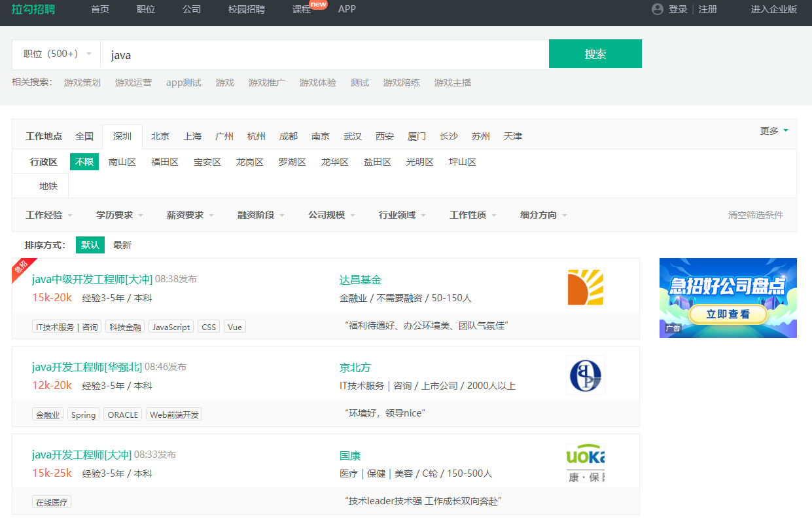Open the 急招好公司盘点 ad banner
The image size is (812, 518).
(x=728, y=298)
